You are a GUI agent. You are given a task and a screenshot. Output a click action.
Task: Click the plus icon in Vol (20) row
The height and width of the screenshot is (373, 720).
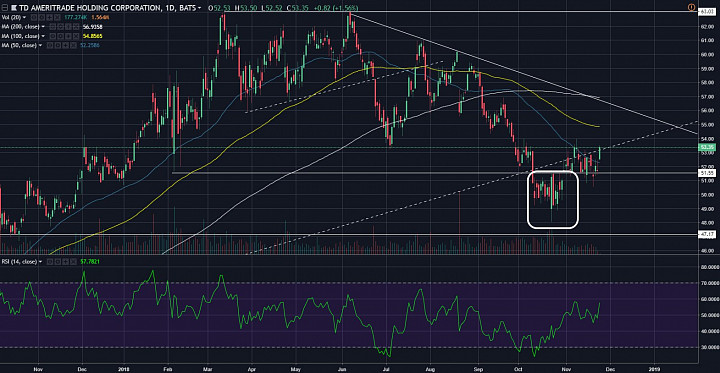(50, 17)
